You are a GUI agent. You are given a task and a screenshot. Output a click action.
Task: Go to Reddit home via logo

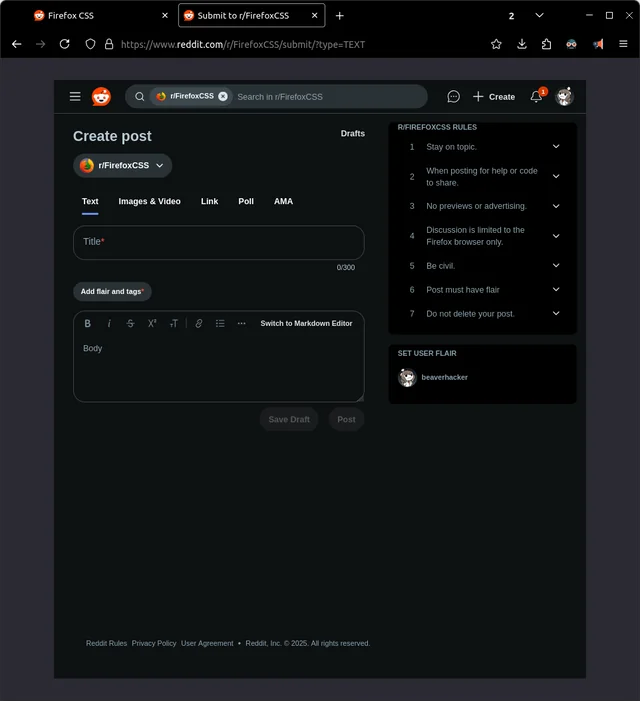click(101, 97)
